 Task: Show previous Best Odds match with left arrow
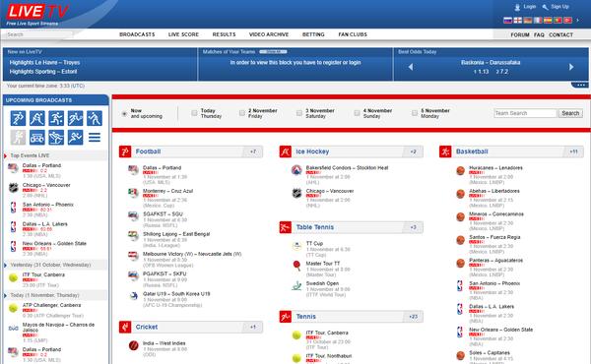point(411,67)
